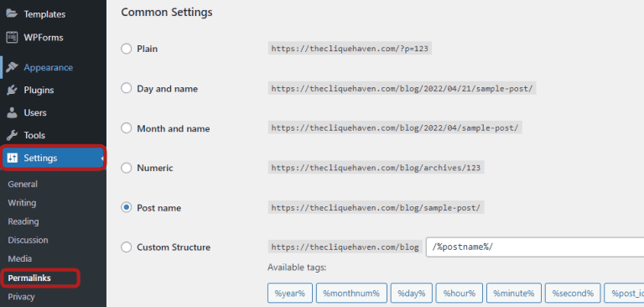This screenshot has height=307, width=644.
Task: Select the Plain permalink radio button
Action: pyautogui.click(x=126, y=49)
